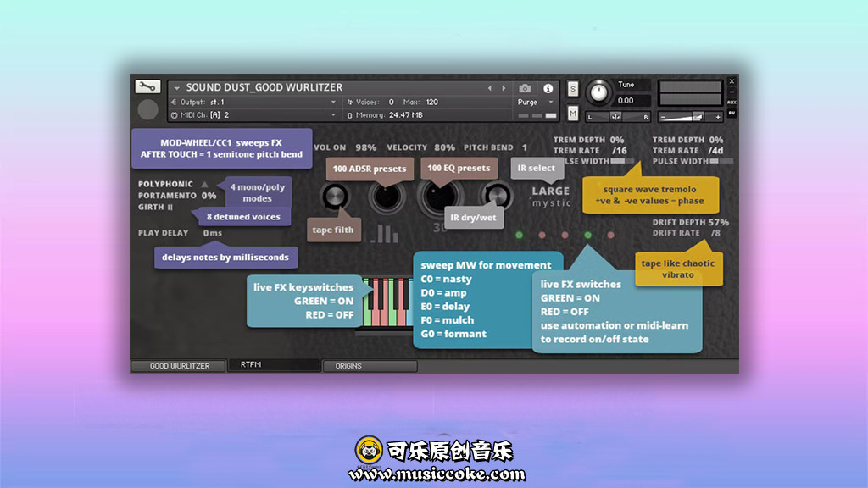
Task: Click the GIRTH value bars
Action: [x=170, y=207]
